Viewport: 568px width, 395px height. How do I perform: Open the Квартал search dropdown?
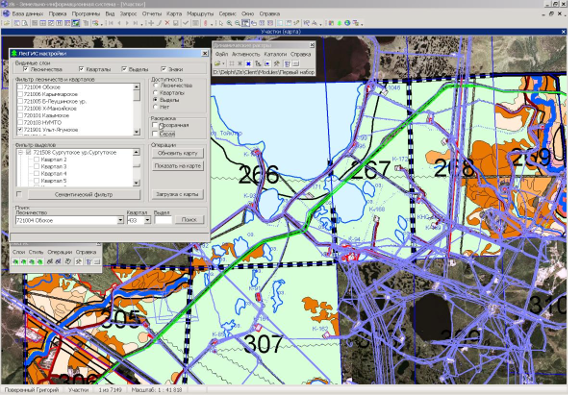tap(147, 220)
